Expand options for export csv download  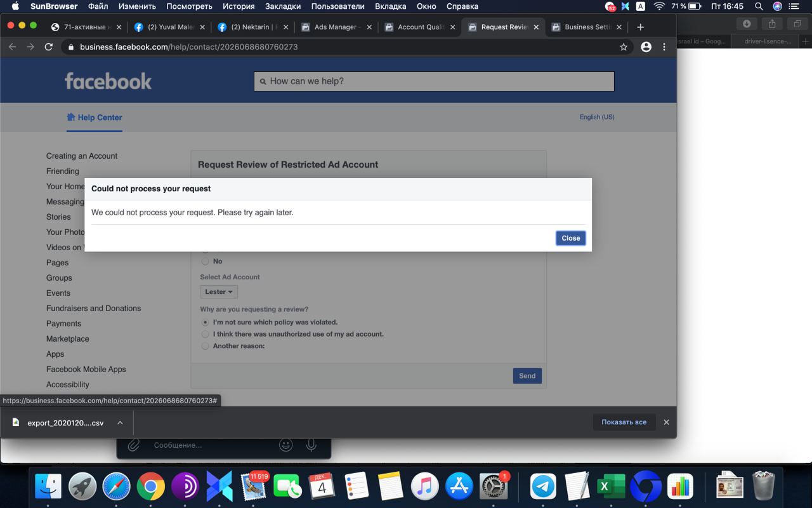120,423
